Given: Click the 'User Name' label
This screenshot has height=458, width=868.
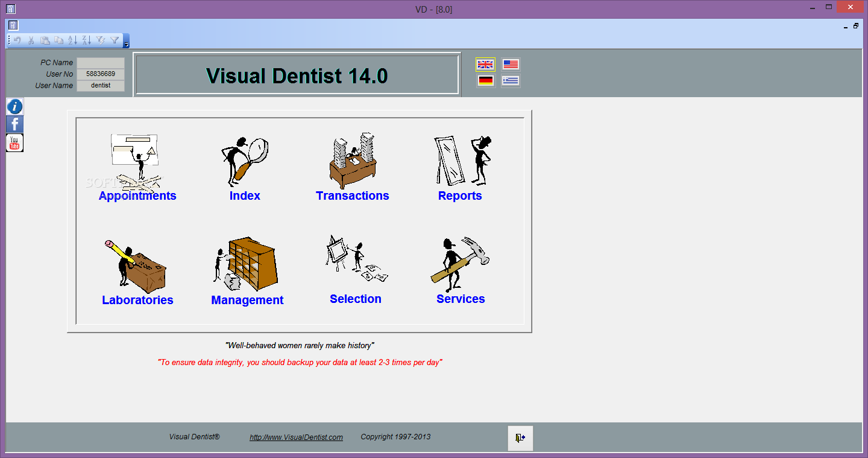Looking at the screenshot, I should [x=54, y=86].
